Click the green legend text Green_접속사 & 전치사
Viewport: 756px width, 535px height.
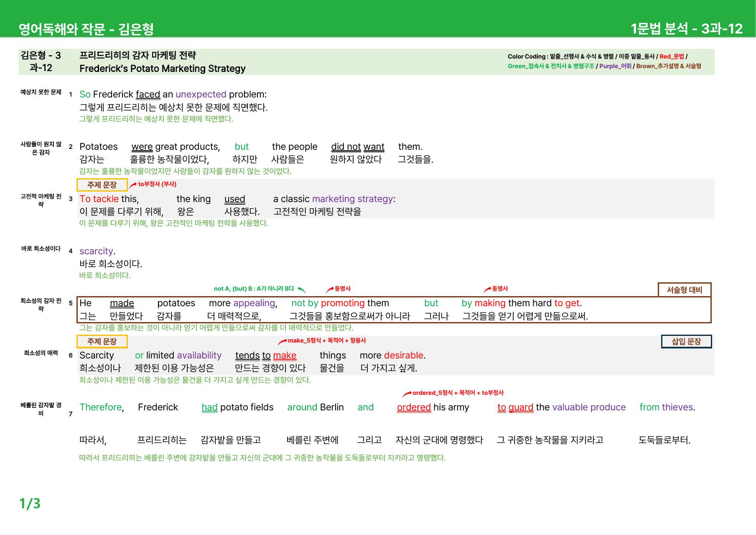551,66
